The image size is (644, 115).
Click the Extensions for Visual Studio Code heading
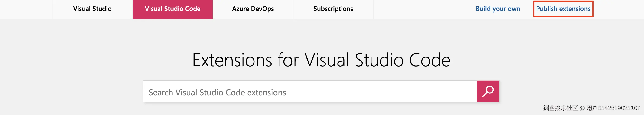coord(321,60)
